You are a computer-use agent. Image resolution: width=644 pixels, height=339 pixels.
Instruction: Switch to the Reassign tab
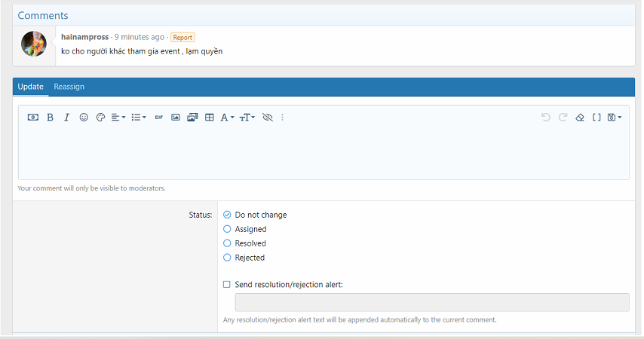click(69, 87)
